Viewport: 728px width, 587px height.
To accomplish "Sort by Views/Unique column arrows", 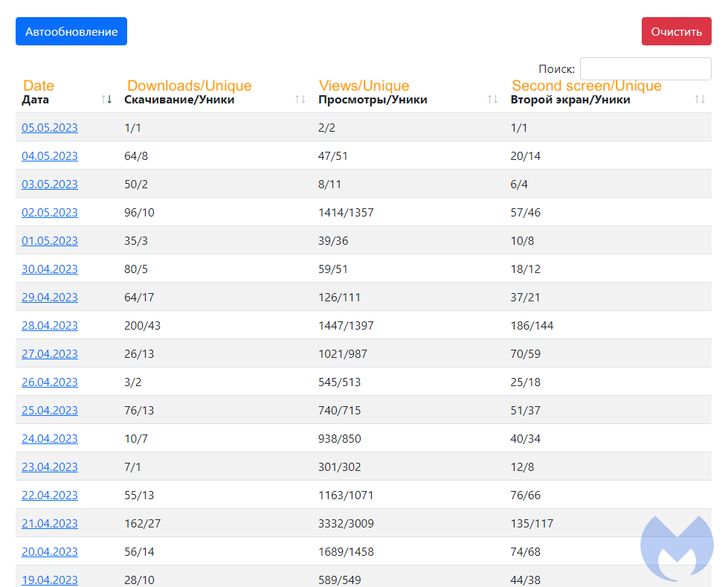I will pos(492,100).
